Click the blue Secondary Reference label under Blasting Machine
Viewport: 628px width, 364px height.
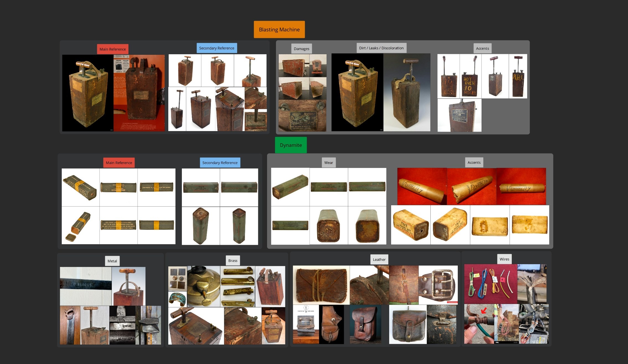tap(217, 48)
